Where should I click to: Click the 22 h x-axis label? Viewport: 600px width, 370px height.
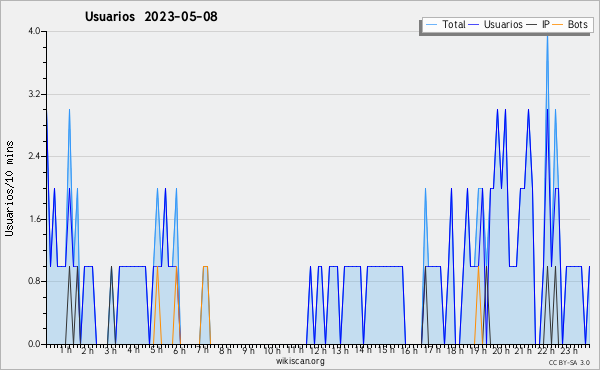pyautogui.click(x=546, y=350)
